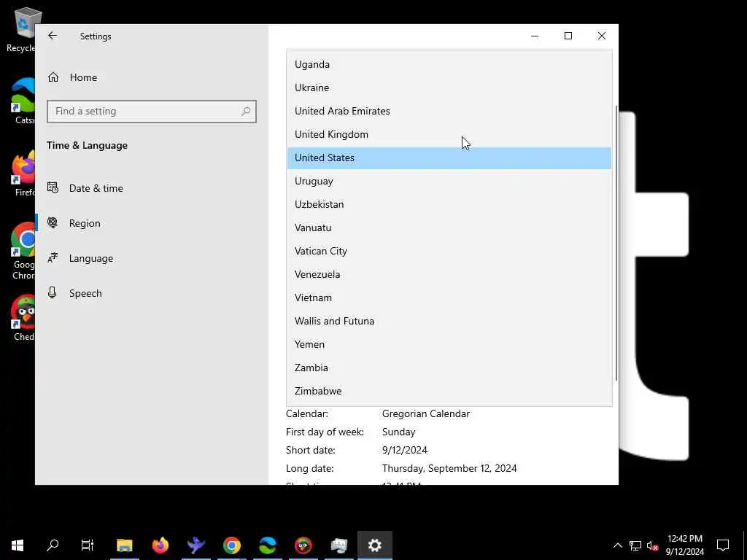747x560 pixels.
Task: Select the Chedot desktop shortcut
Action: click(x=24, y=318)
